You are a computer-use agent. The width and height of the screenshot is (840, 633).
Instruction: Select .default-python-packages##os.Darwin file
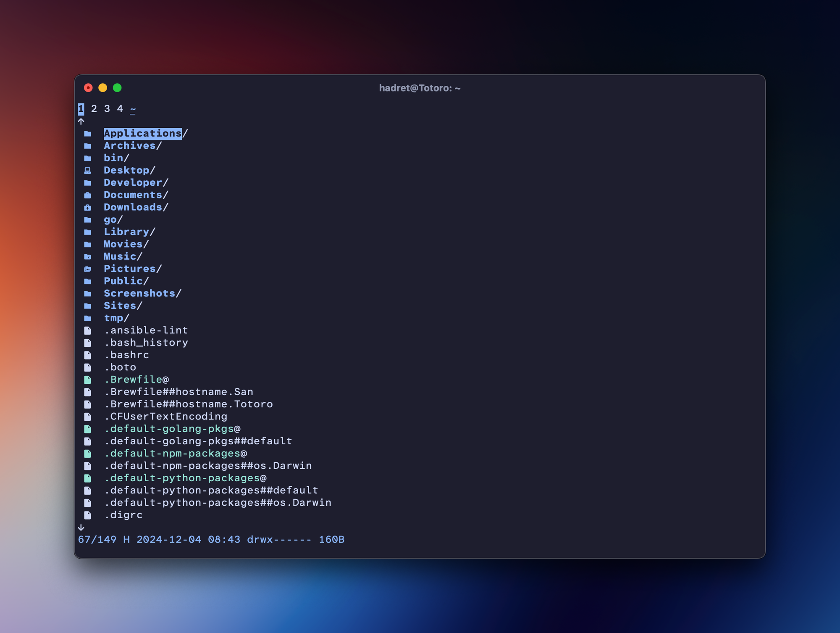218,503
